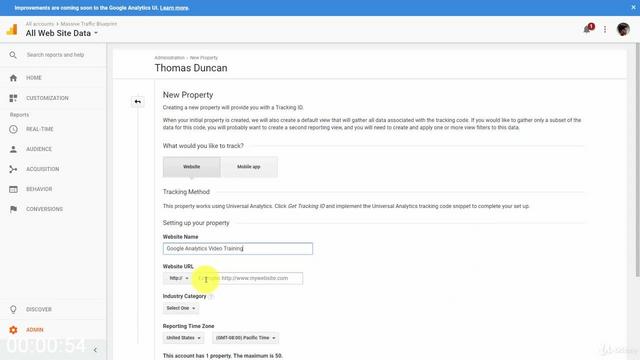Click Search reports and help field
This screenshot has width=640, height=360.
pos(55,55)
